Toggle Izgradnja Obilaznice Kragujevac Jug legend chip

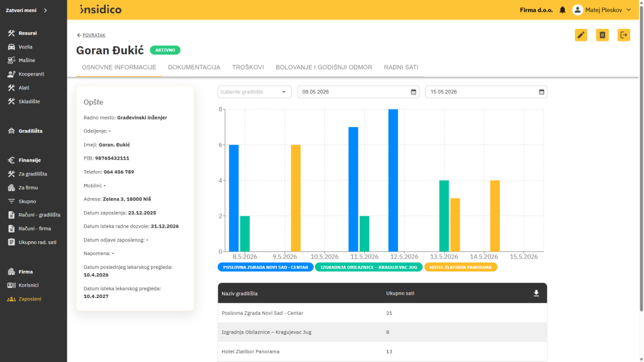coord(369,267)
